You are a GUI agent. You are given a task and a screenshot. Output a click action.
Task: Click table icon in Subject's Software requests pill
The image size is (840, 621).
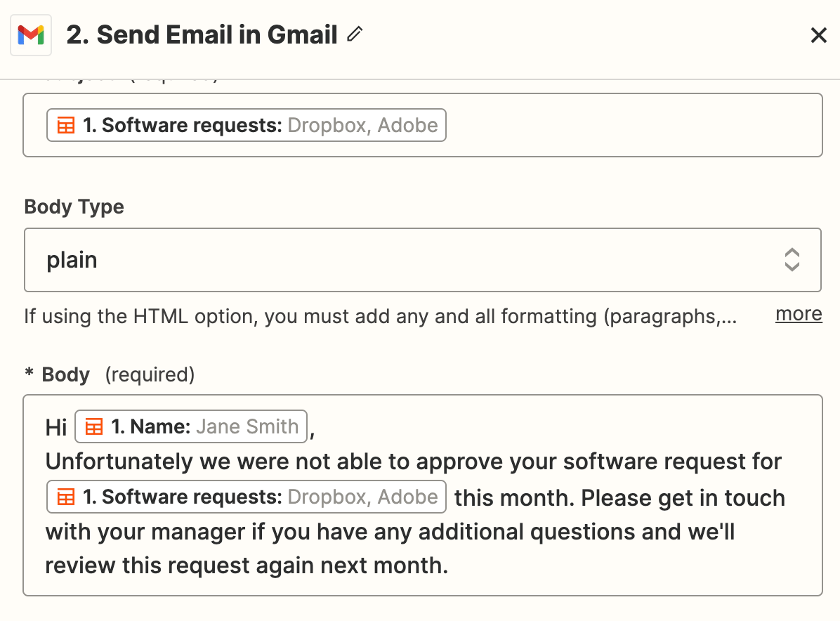(x=66, y=126)
